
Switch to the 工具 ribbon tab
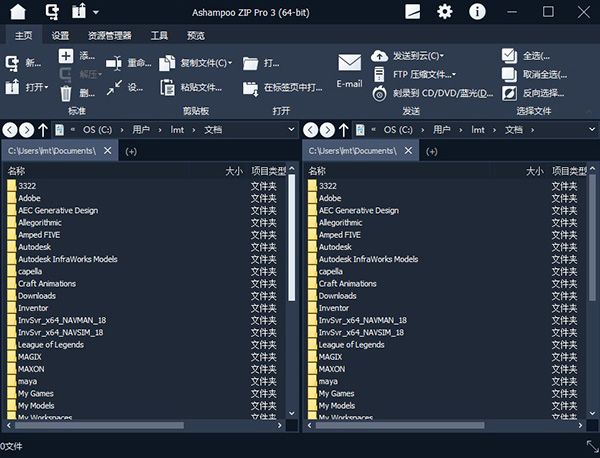pos(159,35)
